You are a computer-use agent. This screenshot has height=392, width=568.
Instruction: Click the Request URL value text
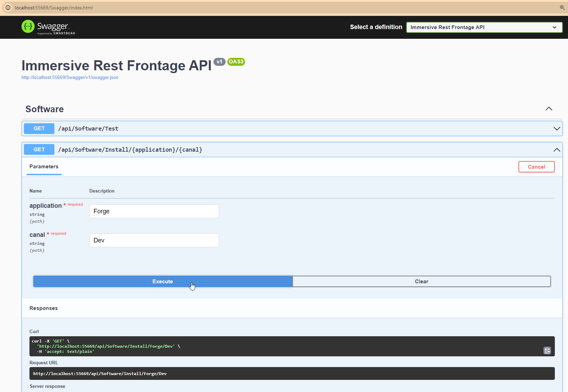100,374
